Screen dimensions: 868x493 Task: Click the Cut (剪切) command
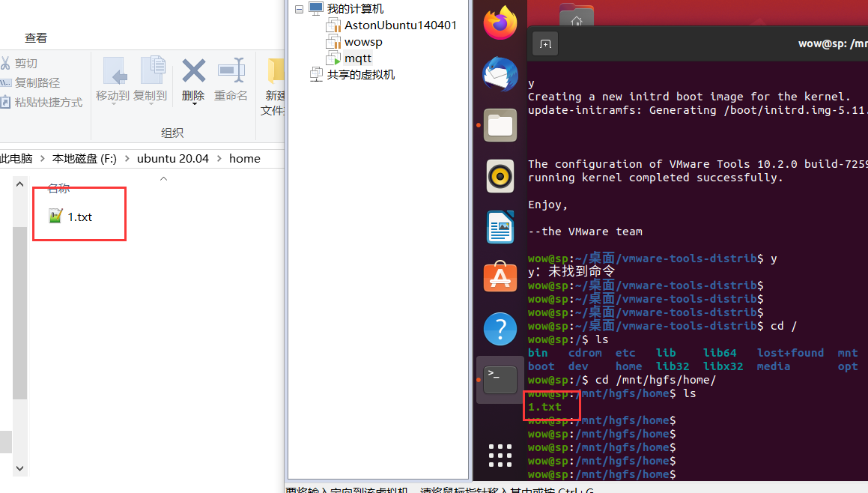tap(19, 63)
